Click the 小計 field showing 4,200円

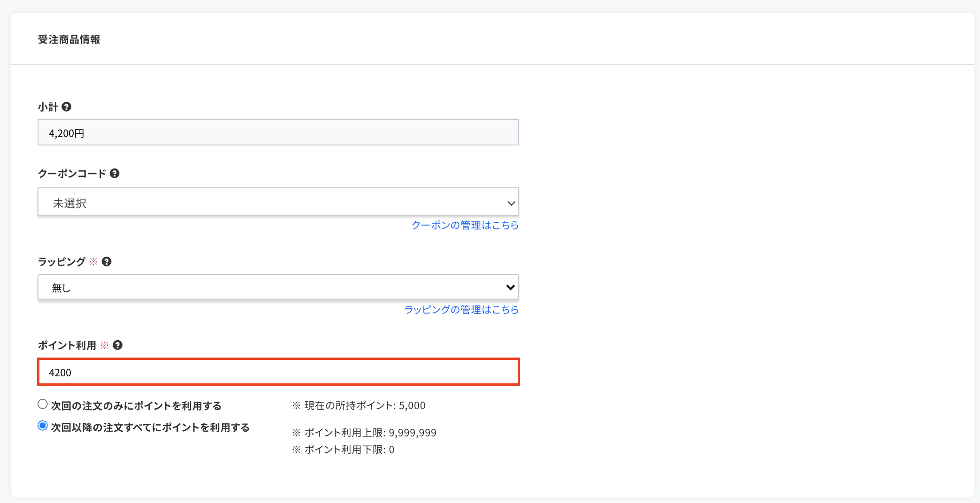(x=278, y=132)
